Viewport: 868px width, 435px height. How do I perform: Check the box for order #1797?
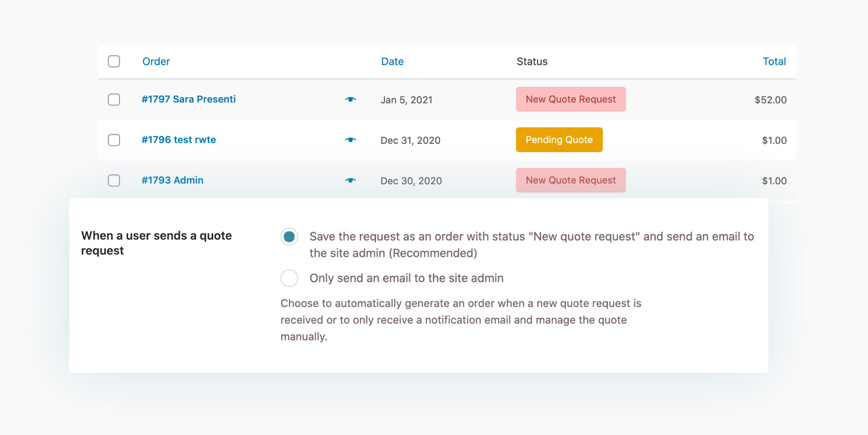coord(114,99)
